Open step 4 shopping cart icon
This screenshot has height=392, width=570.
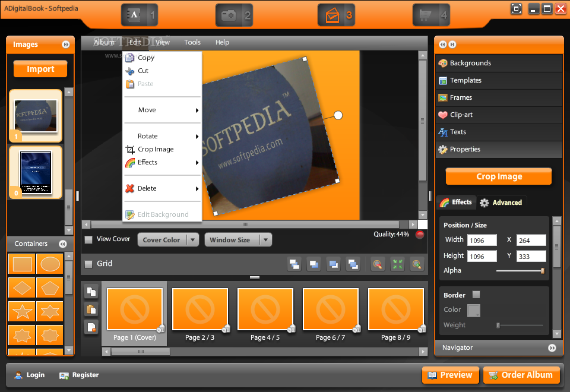pos(431,15)
